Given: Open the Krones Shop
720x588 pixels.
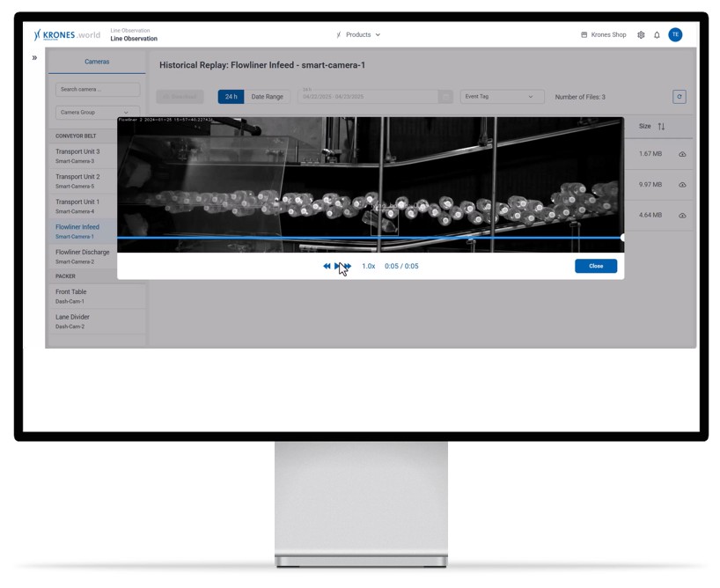Looking at the screenshot, I should point(604,34).
